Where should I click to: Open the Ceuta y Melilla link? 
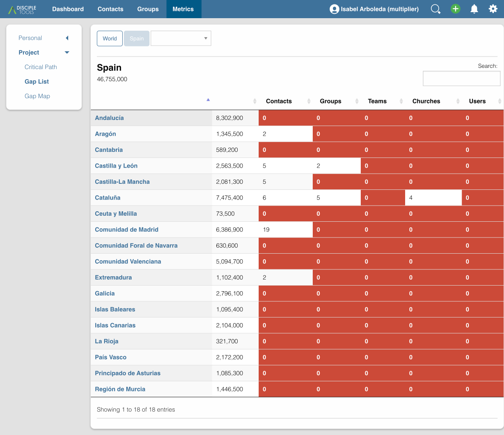pyautogui.click(x=116, y=214)
